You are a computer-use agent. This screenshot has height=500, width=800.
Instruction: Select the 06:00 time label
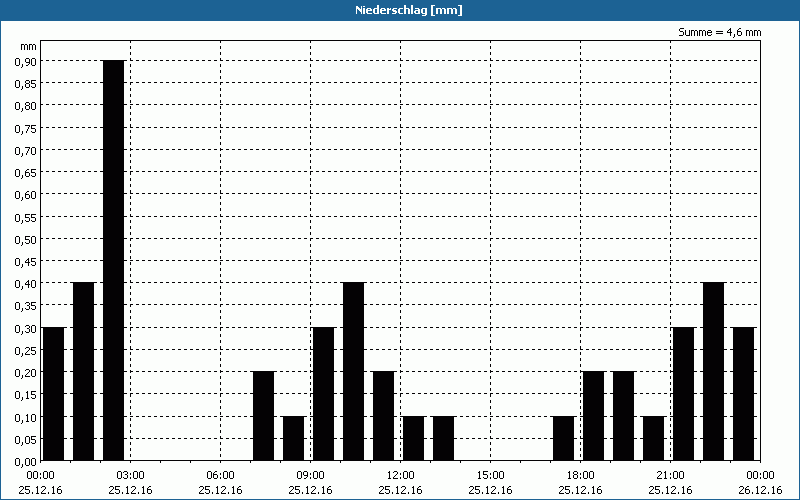(220, 476)
